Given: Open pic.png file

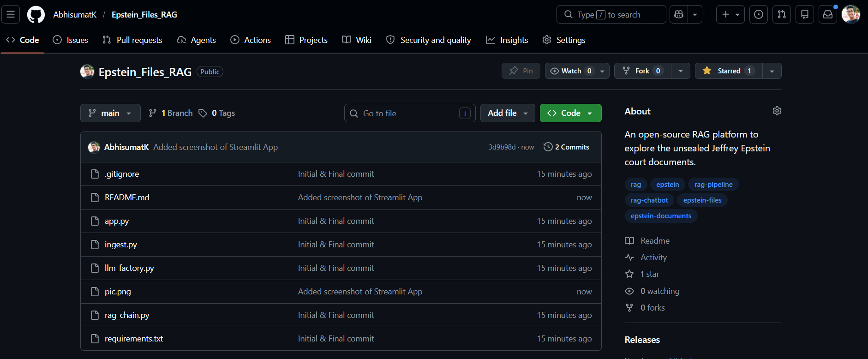Looking at the screenshot, I should [x=118, y=292].
